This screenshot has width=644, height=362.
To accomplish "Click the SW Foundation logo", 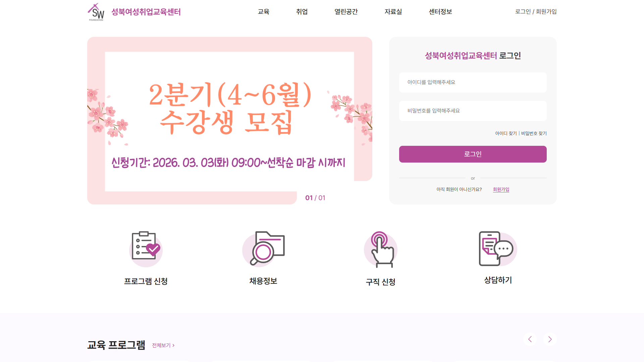I will 96,12.
